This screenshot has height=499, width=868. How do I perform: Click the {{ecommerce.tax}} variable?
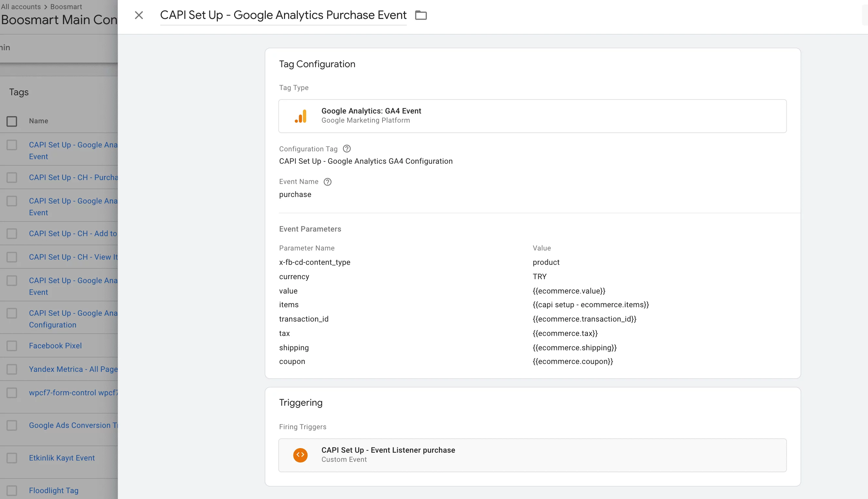565,333
